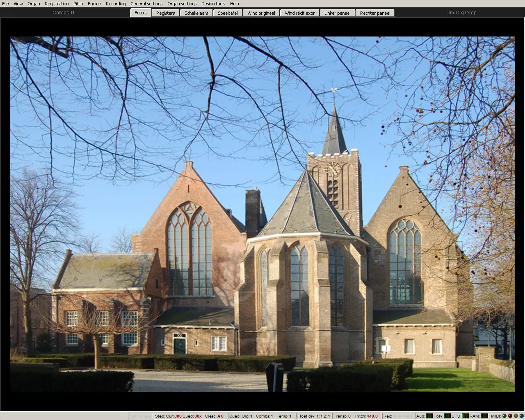Viewport: 525px width, 420px height.
Task: Click the church photo image
Action: (262, 214)
